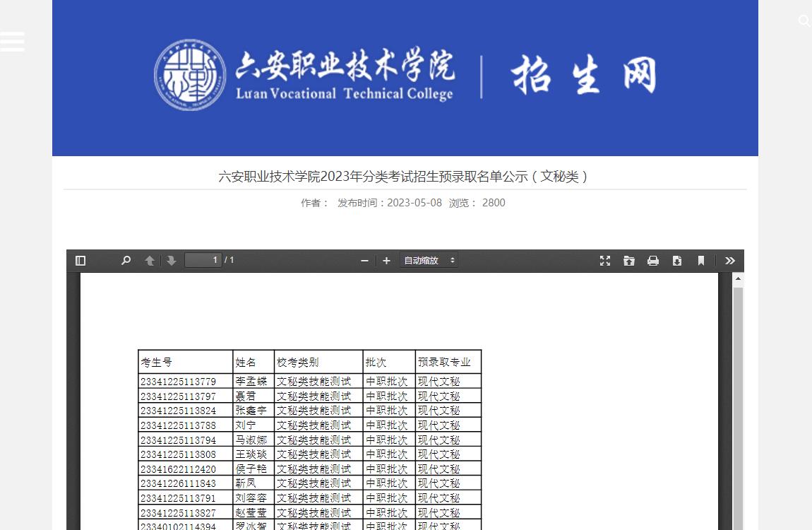Click the name 李孟蝶

pos(251,382)
